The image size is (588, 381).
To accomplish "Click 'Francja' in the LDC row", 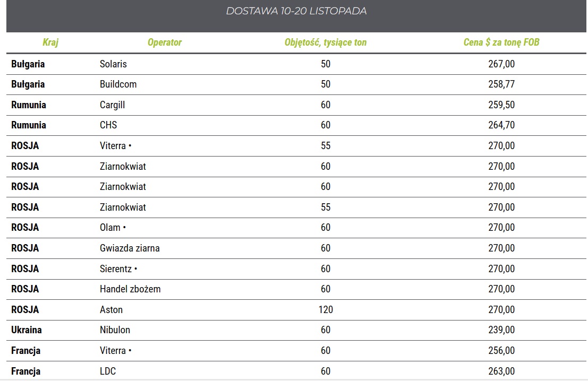I will point(25,371).
